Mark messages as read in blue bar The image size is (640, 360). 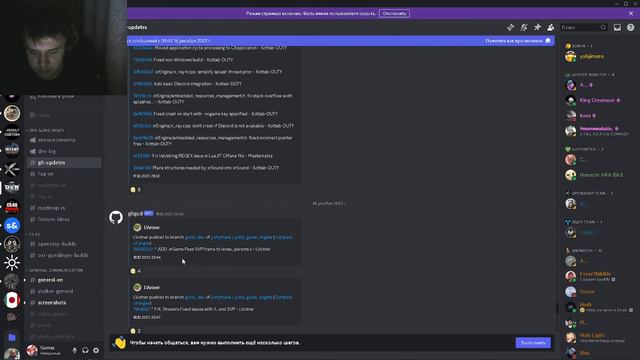518,41
